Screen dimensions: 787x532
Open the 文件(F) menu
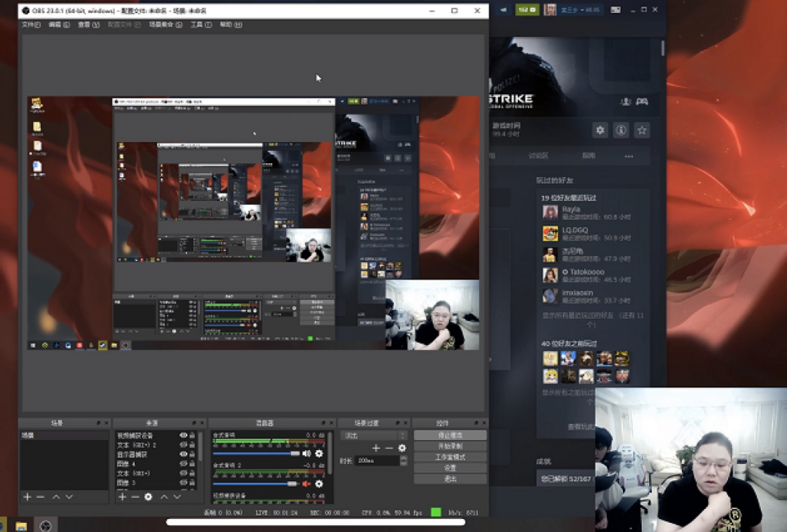pos(31,25)
